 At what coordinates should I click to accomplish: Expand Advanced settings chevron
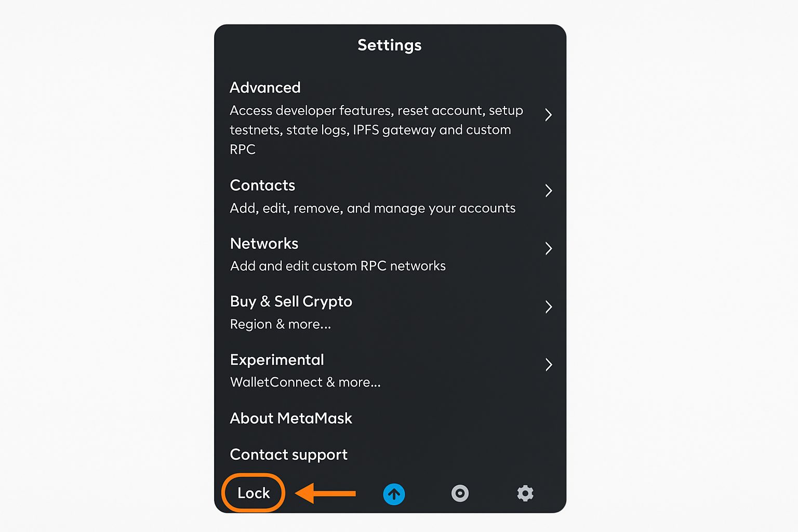coord(549,115)
